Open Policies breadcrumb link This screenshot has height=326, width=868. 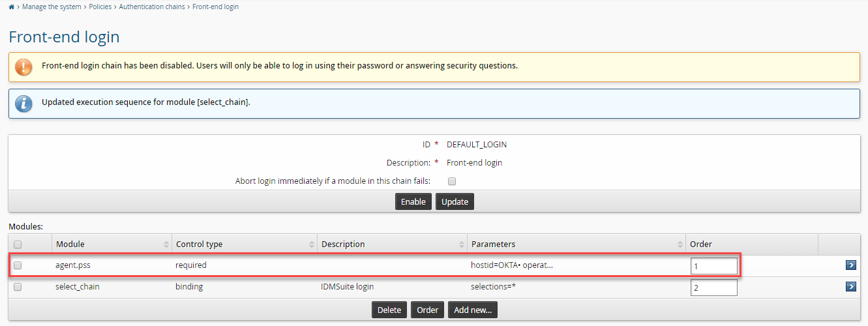[100, 7]
